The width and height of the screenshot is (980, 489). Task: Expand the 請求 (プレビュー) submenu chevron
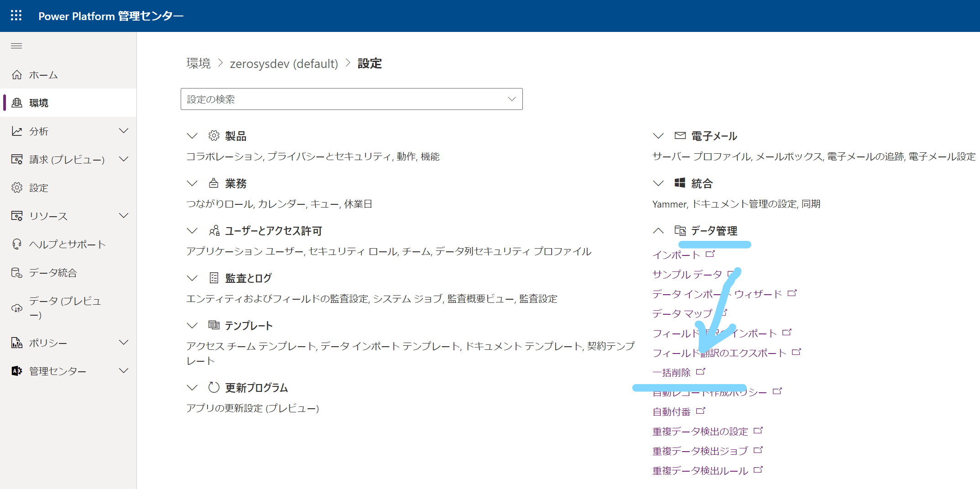tap(124, 160)
